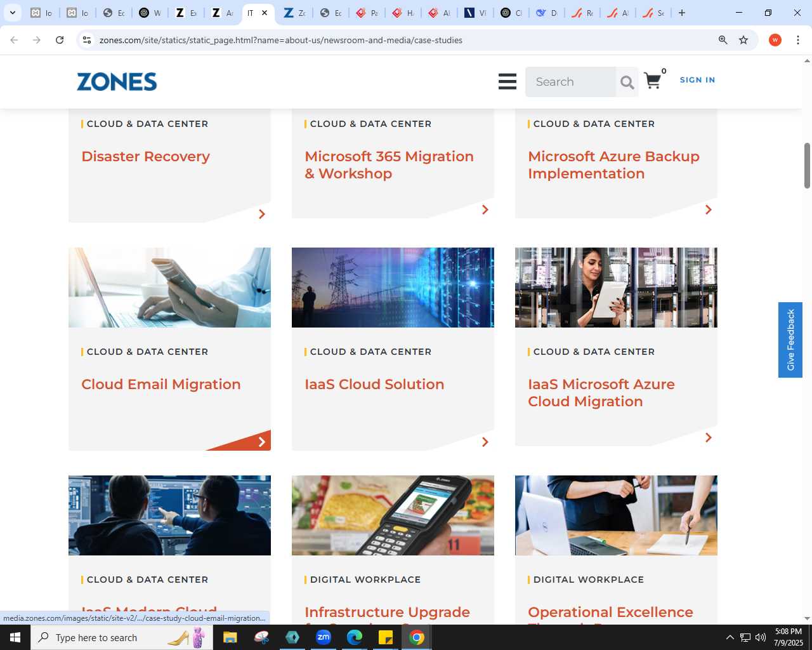Open the tab search dropdown
812x650 pixels.
click(x=12, y=13)
